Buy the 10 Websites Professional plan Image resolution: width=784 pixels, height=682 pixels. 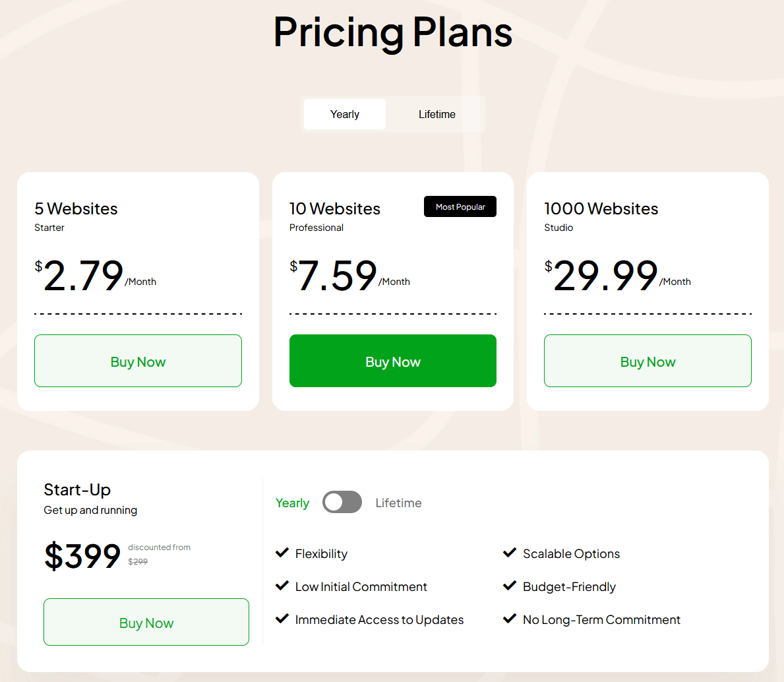tap(393, 361)
